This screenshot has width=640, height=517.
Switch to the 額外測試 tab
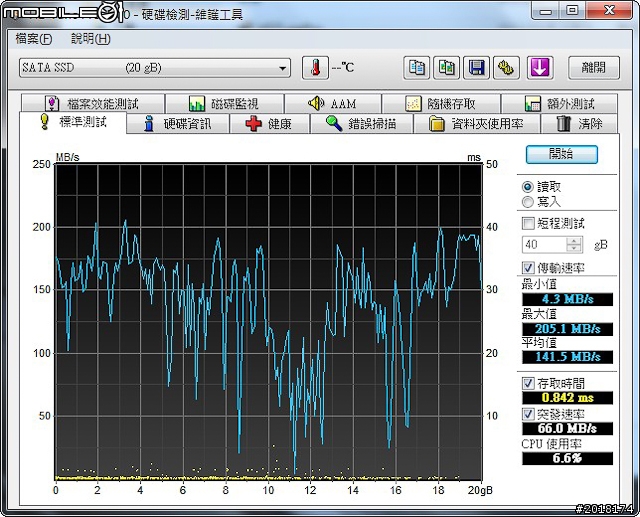pos(560,104)
